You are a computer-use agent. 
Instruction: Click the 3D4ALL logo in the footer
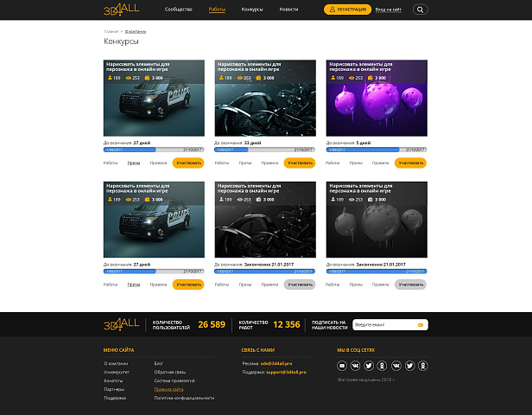click(x=121, y=324)
